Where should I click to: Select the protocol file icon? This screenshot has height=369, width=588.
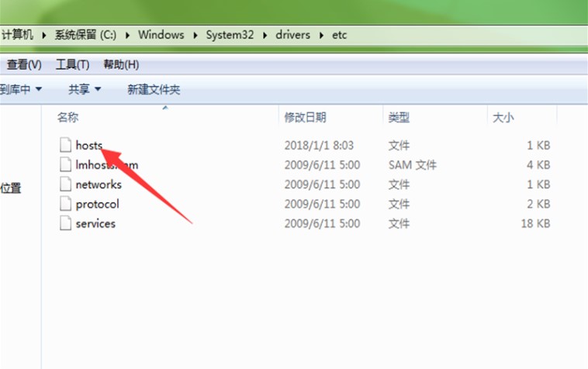coord(65,204)
